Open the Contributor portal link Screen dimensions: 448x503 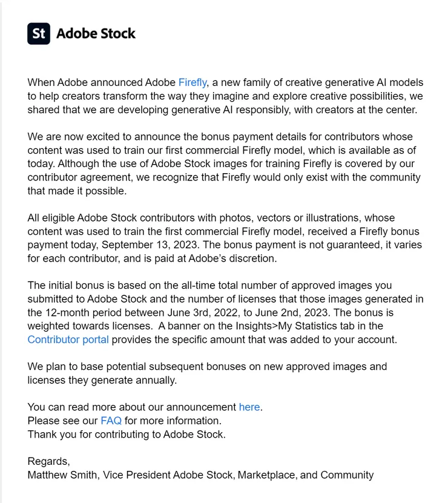(68, 339)
